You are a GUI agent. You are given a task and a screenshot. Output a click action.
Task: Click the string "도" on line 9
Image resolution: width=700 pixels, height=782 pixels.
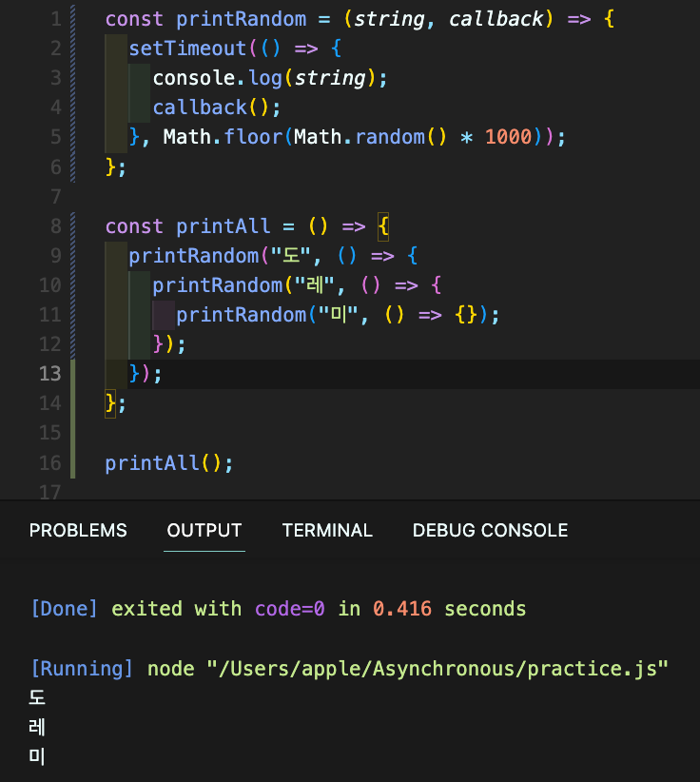(x=290, y=256)
